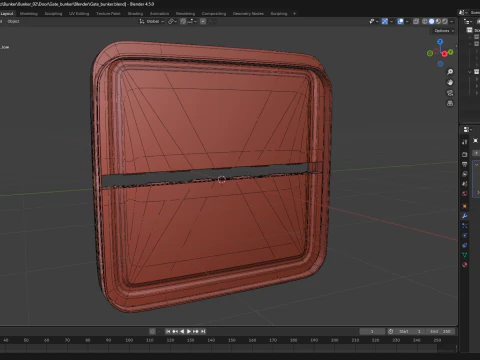Select rendered viewport shading
The height and width of the screenshot is (360, 480).
[445, 21]
